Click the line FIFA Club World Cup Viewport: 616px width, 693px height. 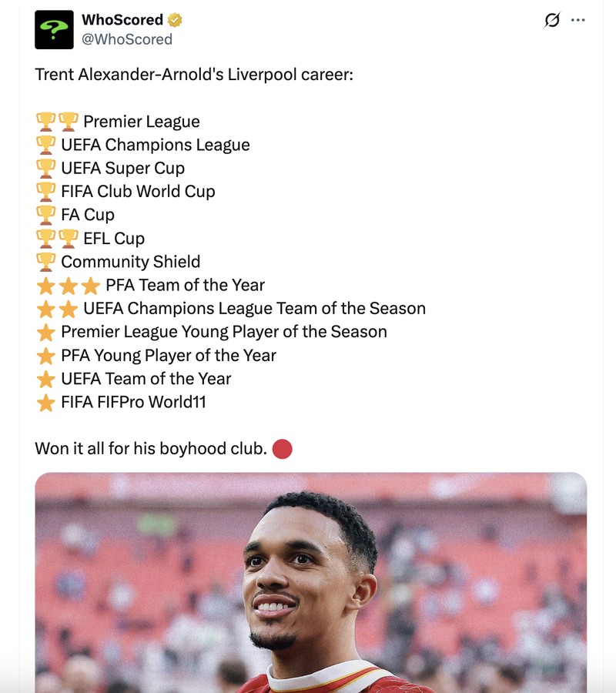coord(139,190)
